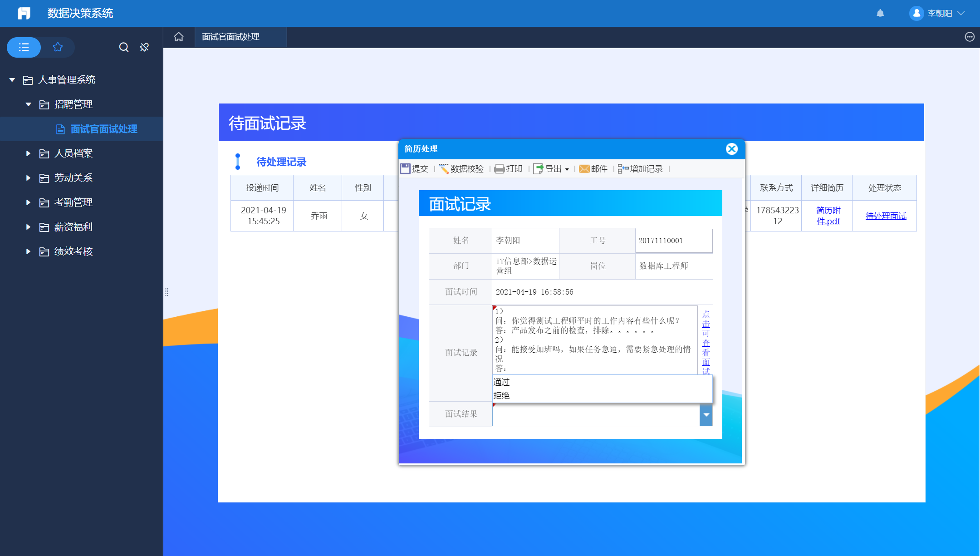Click the 待处理面试 status link
The height and width of the screenshot is (556, 980).
pyautogui.click(x=885, y=216)
